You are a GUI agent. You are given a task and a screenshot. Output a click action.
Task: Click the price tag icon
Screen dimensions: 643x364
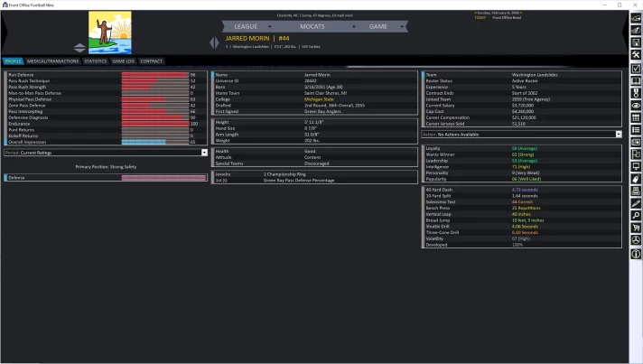[636, 179]
